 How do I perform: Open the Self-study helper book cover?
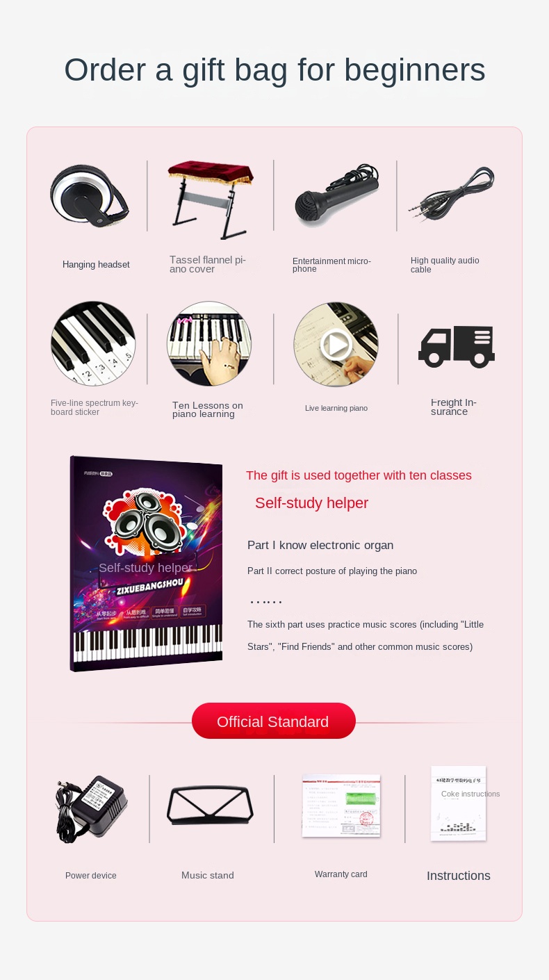pos(146,564)
